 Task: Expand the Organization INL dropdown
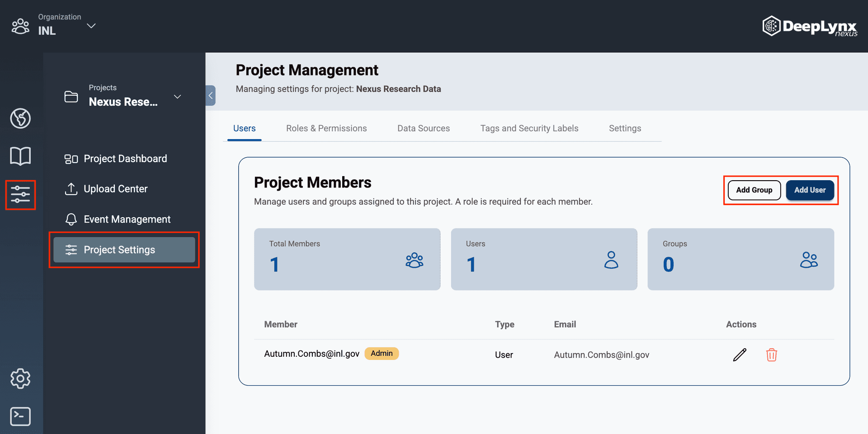(x=91, y=26)
